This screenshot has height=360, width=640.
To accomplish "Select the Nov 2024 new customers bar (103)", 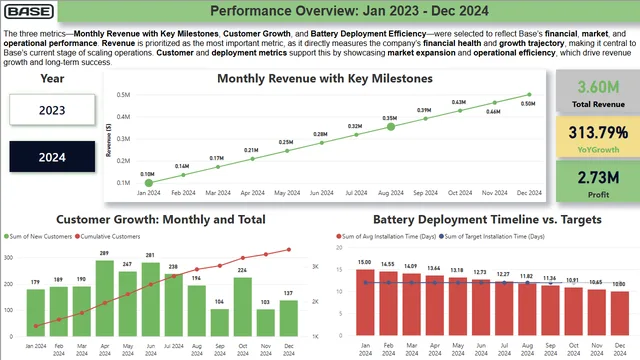I will (x=266, y=323).
